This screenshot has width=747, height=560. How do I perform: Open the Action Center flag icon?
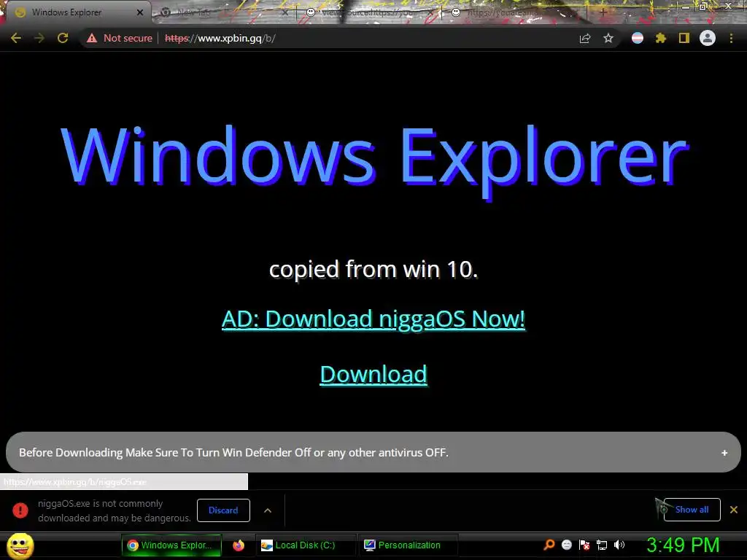[x=584, y=545]
